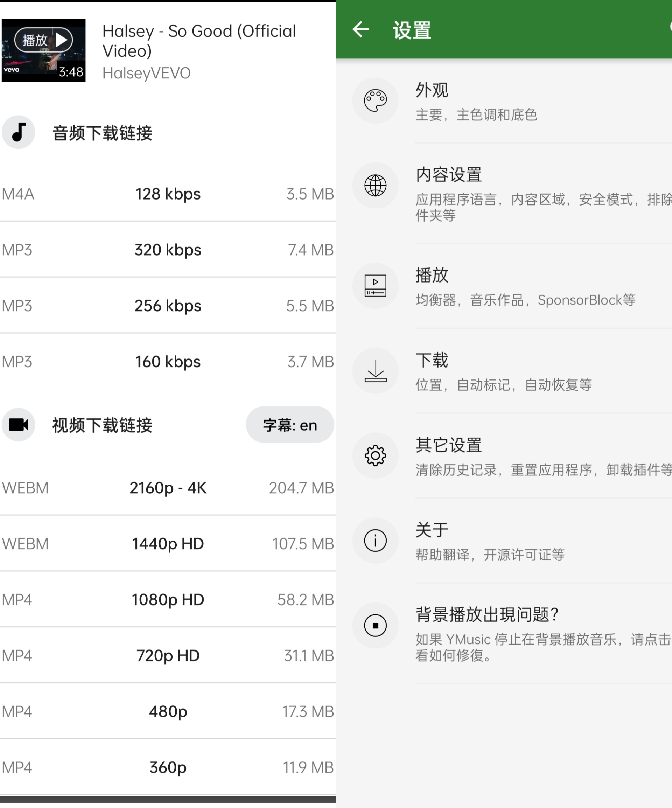
Task: Play the Halsey So Good video thumbnail
Action: point(43,50)
